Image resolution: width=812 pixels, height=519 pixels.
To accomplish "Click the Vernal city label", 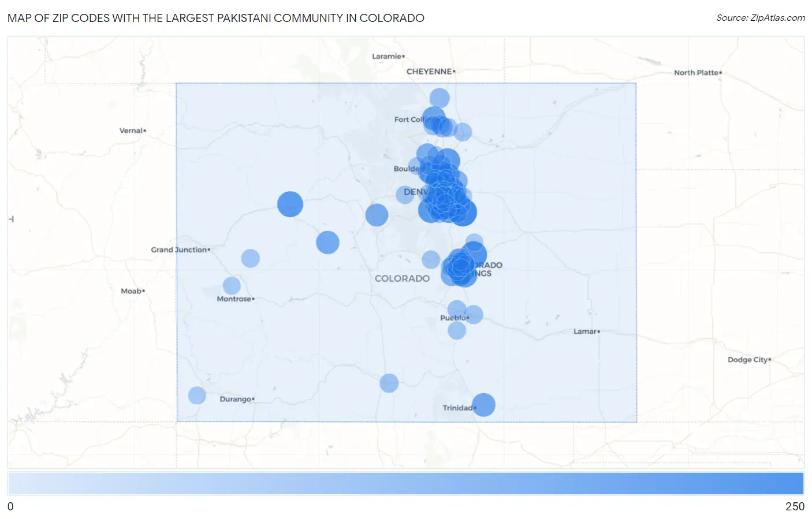I will 132,130.
